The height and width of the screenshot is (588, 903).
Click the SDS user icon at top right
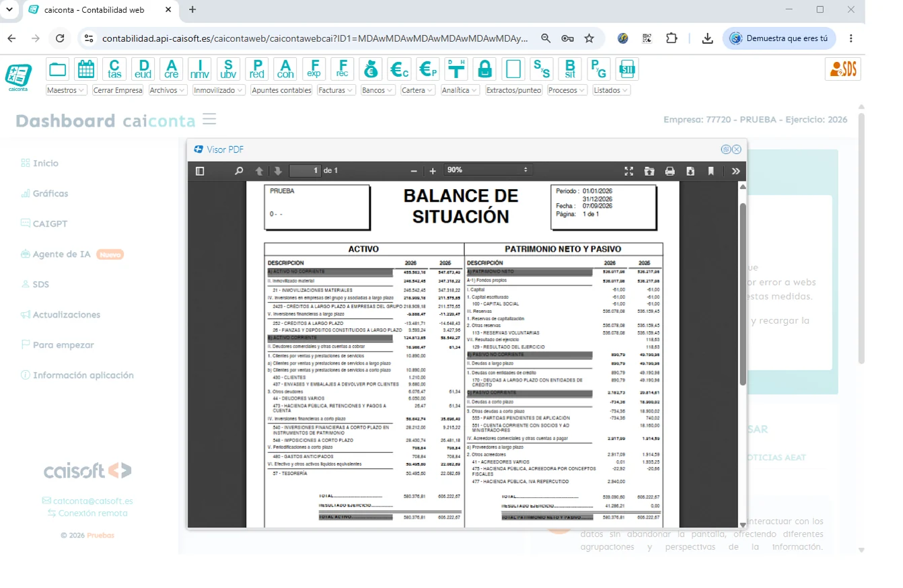tap(842, 69)
